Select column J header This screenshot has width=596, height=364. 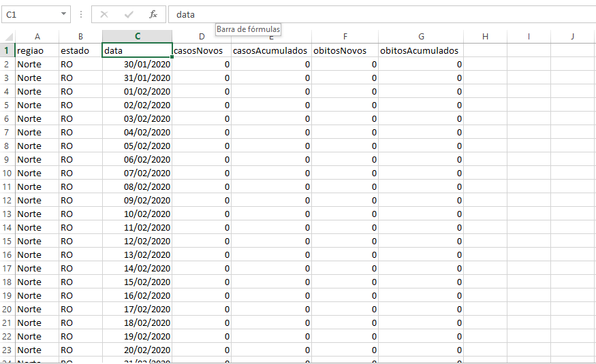(x=572, y=37)
